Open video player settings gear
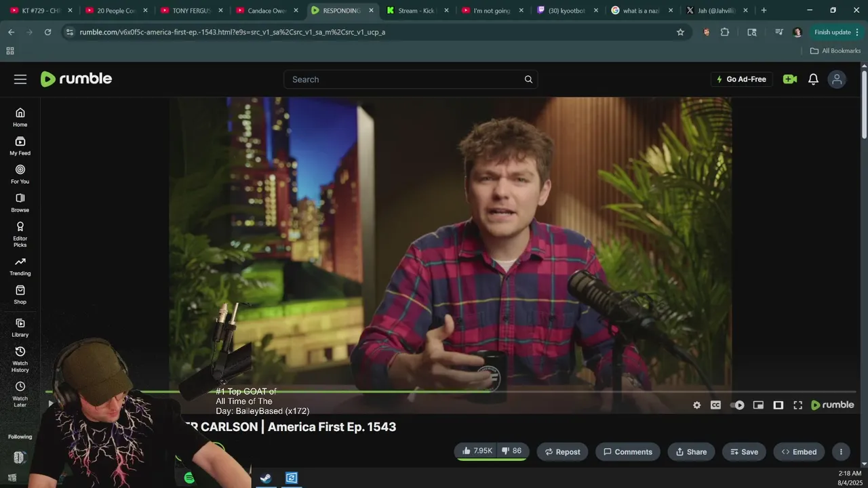The height and width of the screenshot is (488, 868). (696, 405)
